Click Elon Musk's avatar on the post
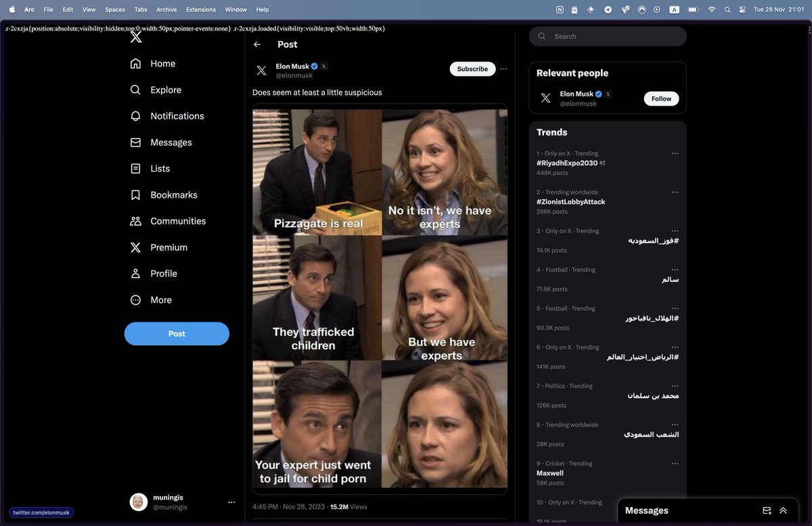Viewport: 812px width, 526px height. click(262, 70)
